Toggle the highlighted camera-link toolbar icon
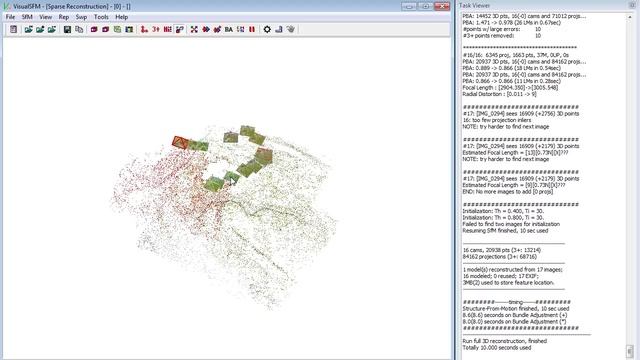The height and width of the screenshot is (360, 640). click(x=179, y=29)
